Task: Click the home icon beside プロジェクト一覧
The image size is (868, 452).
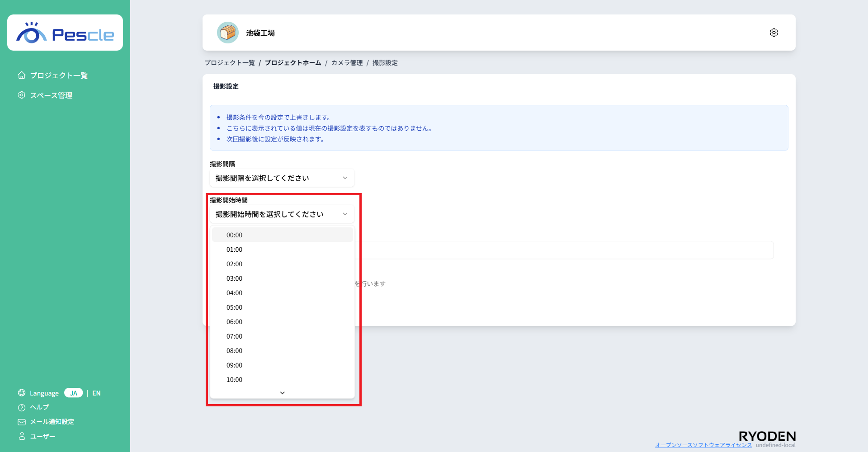Action: pos(21,75)
